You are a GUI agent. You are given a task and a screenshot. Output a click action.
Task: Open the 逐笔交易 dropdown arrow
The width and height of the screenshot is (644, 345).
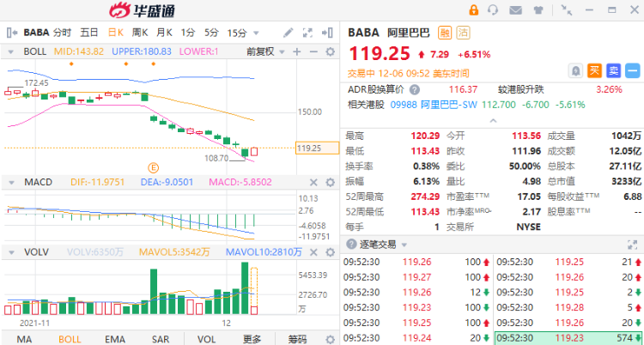click(x=404, y=245)
